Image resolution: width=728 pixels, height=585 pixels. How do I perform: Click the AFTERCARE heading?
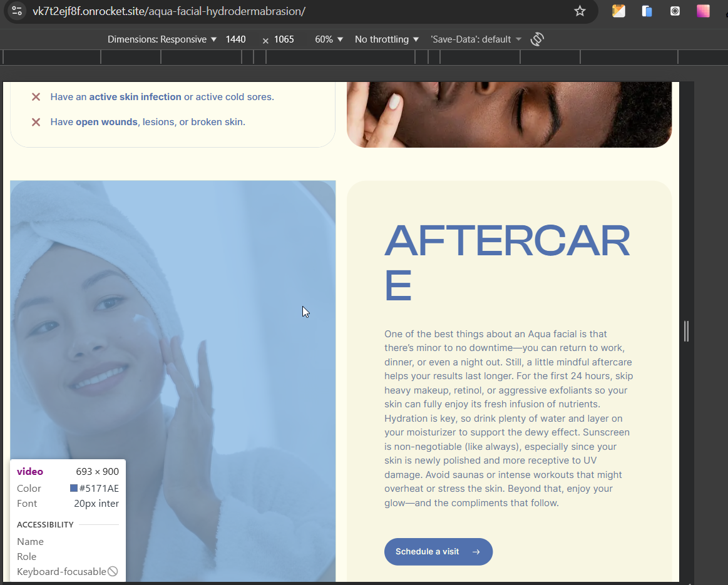tap(507, 262)
